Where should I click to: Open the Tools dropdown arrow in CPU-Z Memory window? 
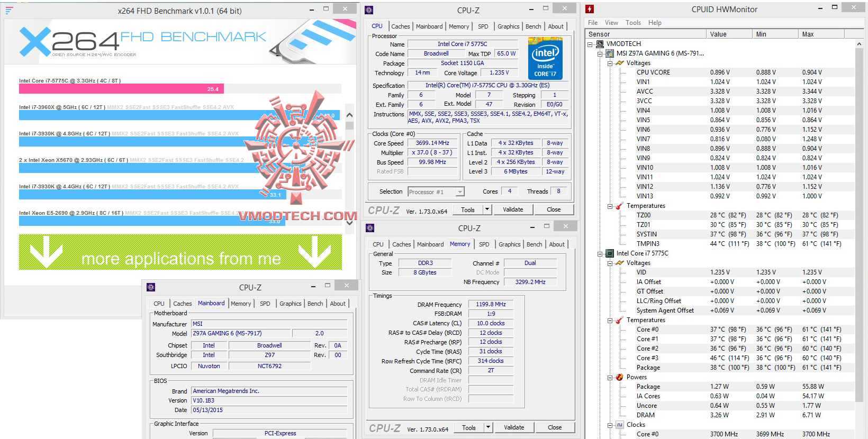click(488, 427)
